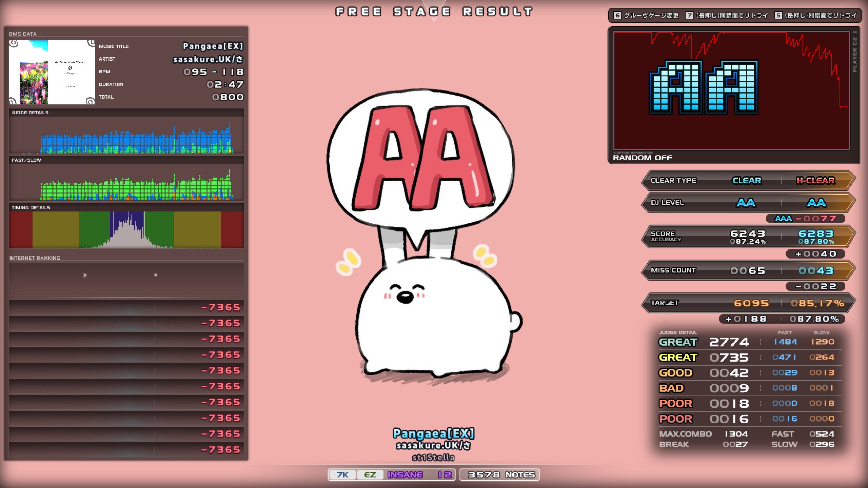Viewport: 868px width, 488px height.
Task: Click the first Internet Ranking entry row
Action: (x=126, y=307)
